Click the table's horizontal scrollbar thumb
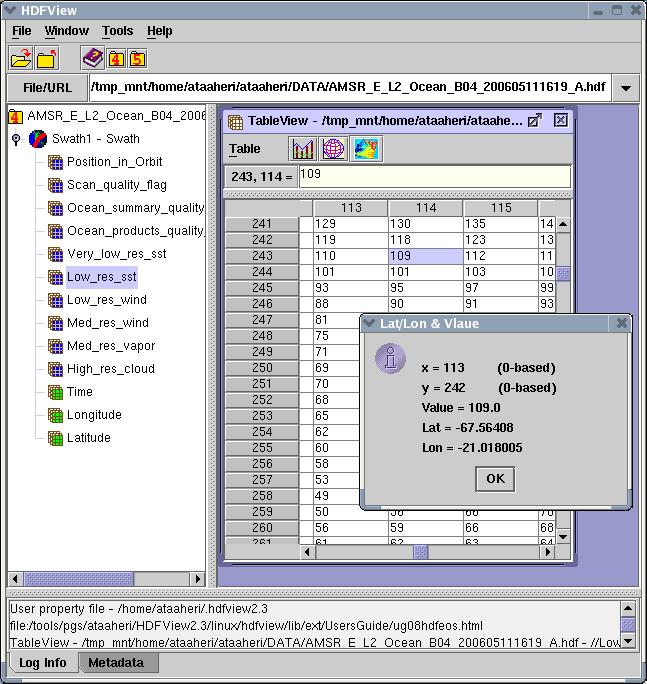The width and height of the screenshot is (647, 684). [x=421, y=551]
